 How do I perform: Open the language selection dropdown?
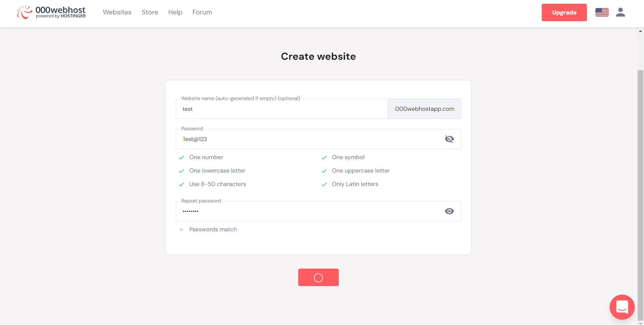pyautogui.click(x=602, y=12)
